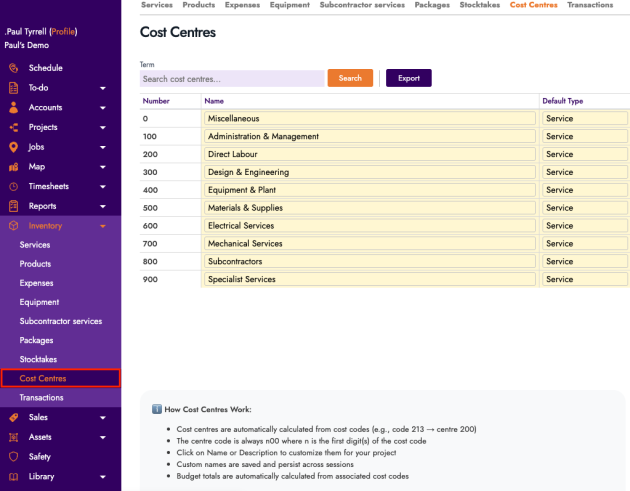Click the Export button
Image resolution: width=630 pixels, height=491 pixels.
[408, 78]
